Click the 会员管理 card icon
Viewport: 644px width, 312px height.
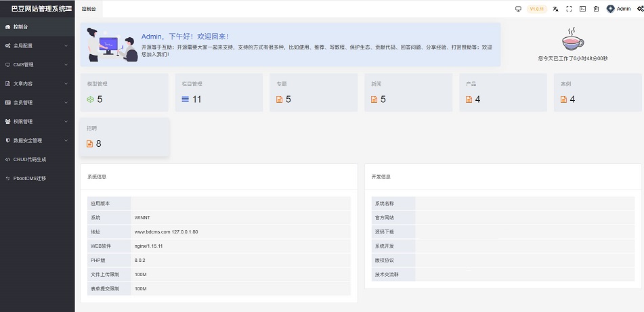pos(8,103)
